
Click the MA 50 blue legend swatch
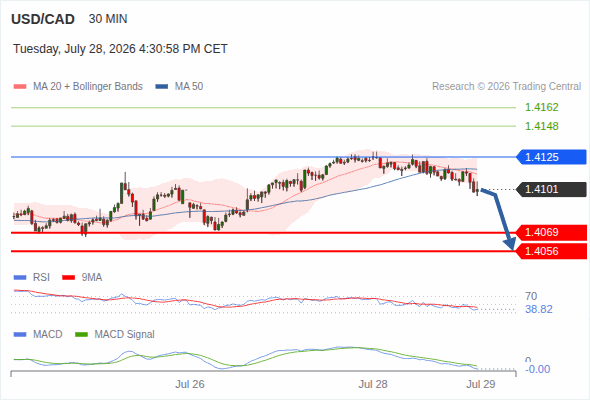coord(162,87)
